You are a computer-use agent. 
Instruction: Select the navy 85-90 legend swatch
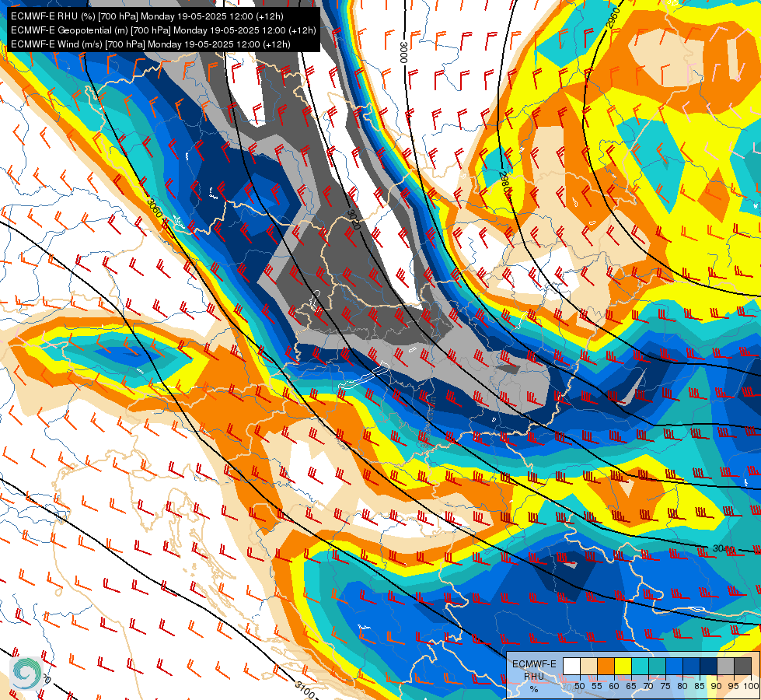pyautogui.click(x=709, y=666)
